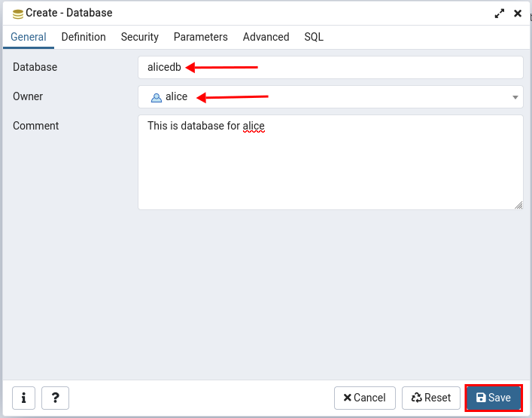Viewport: 532px width, 418px height.
Task: Close the Create Database dialog
Action: point(518,14)
